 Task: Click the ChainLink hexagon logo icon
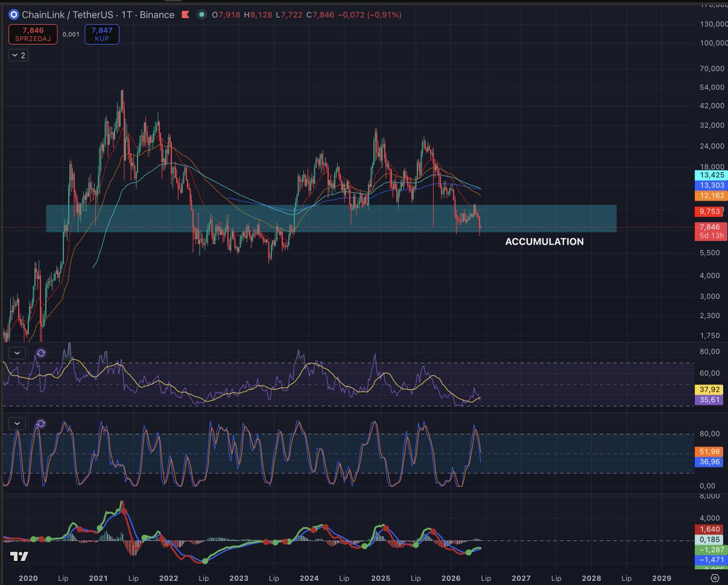click(12, 15)
